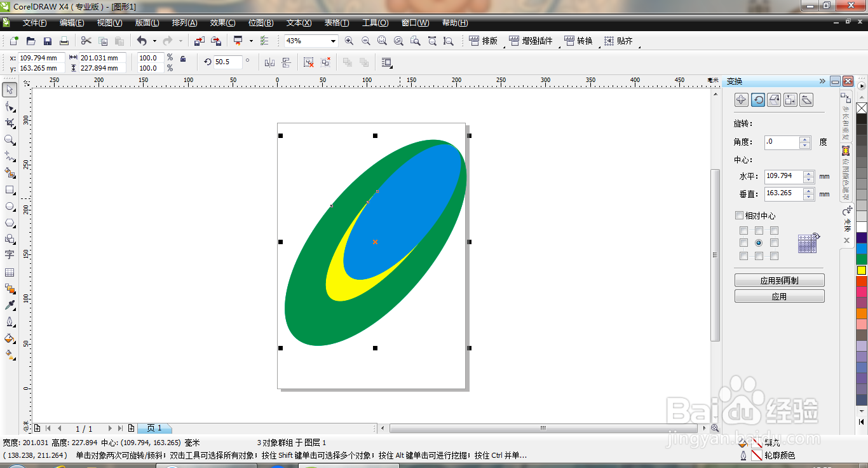The image size is (868, 468).
Task: Switch docker to Position transform
Action: pyautogui.click(x=741, y=100)
